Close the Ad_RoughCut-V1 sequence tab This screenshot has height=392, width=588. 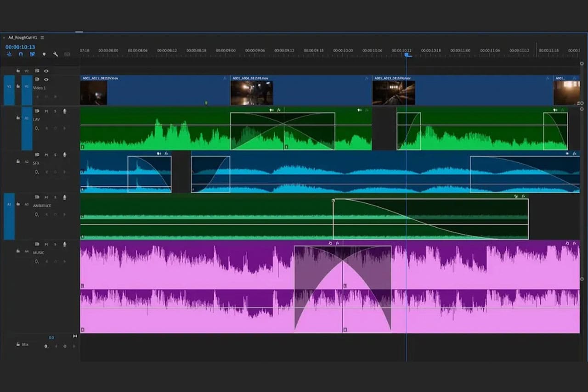point(4,38)
